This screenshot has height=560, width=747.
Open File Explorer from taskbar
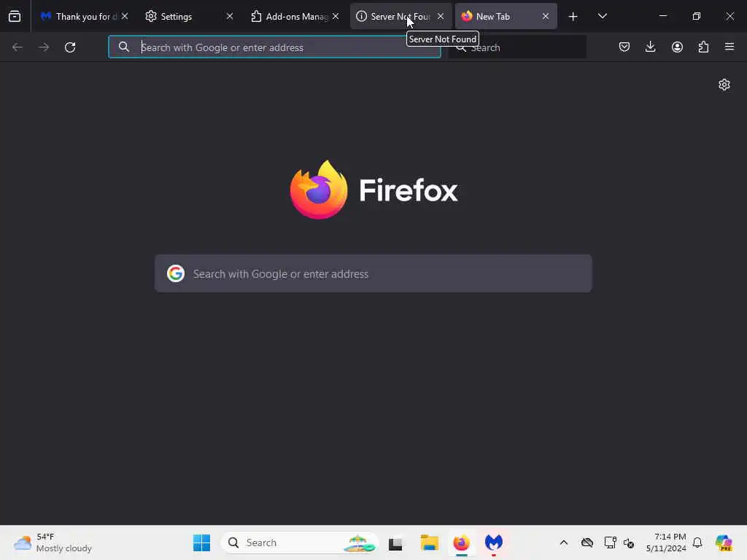point(429,542)
